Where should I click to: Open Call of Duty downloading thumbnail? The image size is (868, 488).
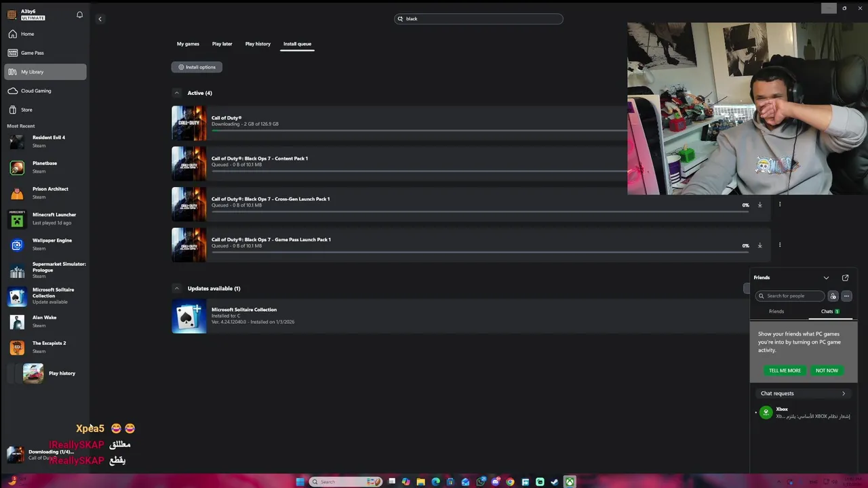click(x=189, y=123)
